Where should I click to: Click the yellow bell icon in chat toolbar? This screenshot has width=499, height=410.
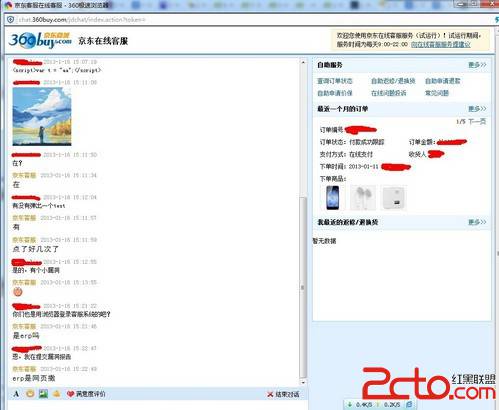pos(56,394)
